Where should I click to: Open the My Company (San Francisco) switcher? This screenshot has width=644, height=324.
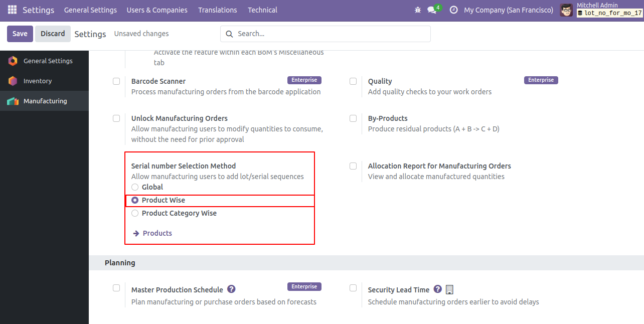pyautogui.click(x=509, y=10)
